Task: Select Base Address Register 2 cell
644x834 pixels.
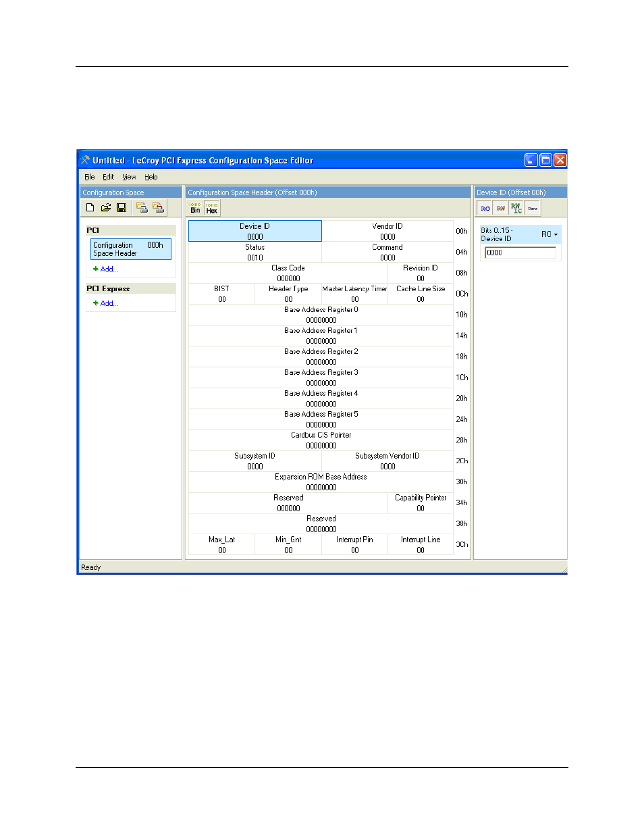Action: click(x=321, y=357)
